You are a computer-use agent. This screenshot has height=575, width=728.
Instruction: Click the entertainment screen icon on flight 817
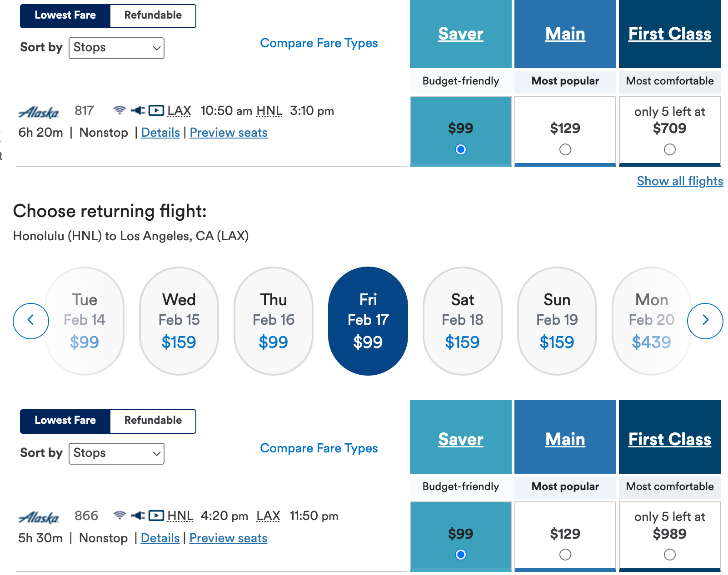pyautogui.click(x=156, y=110)
